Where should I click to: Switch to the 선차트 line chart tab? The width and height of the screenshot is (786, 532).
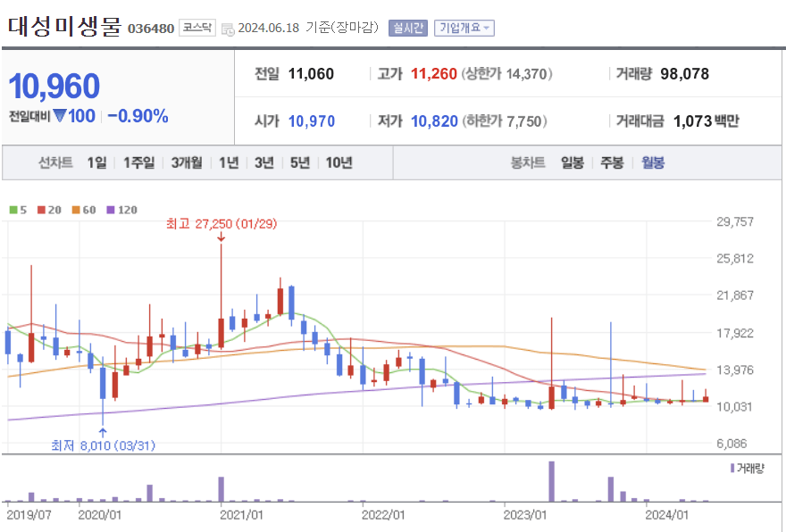click(54, 163)
